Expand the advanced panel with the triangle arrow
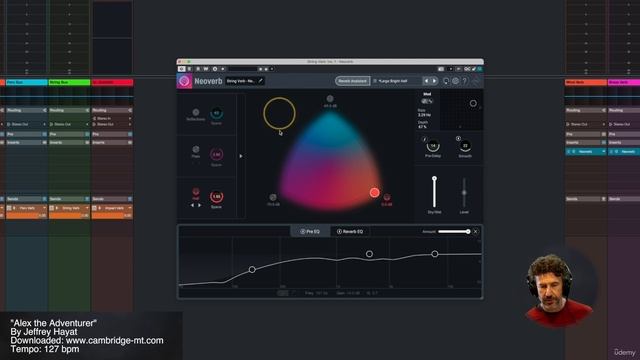 coord(241,156)
